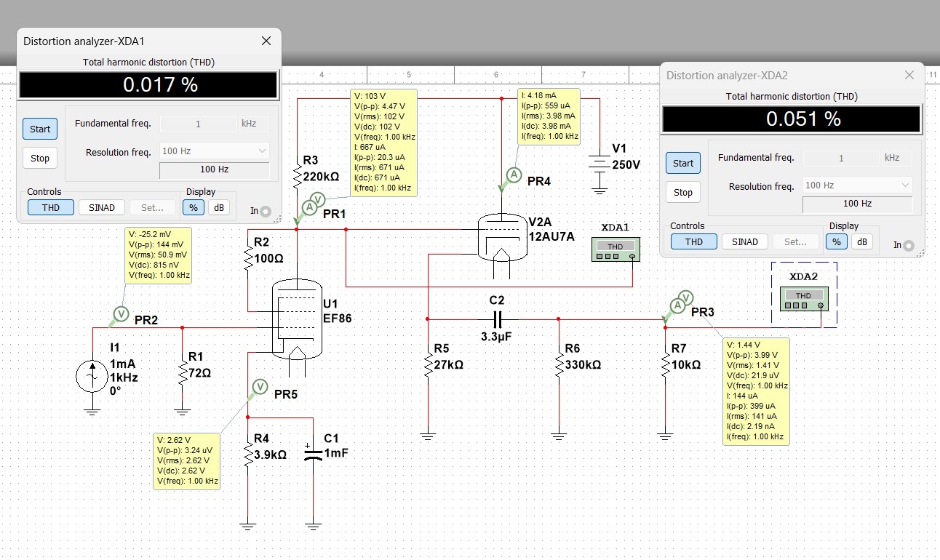The height and width of the screenshot is (560, 940).
Task: Select the XDA2 distortion analyzer instrument icon
Action: click(x=803, y=298)
